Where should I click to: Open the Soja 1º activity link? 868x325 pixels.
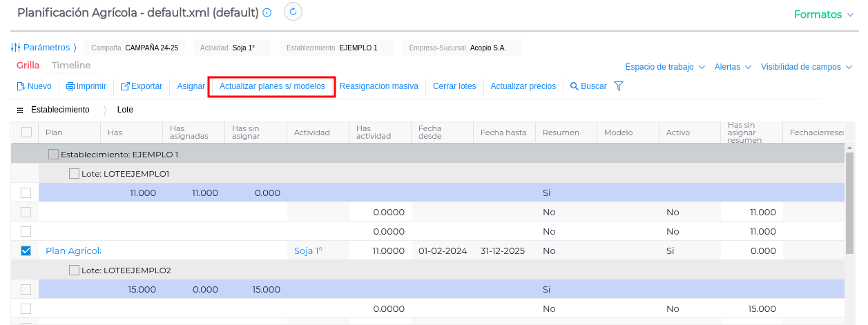click(x=308, y=250)
